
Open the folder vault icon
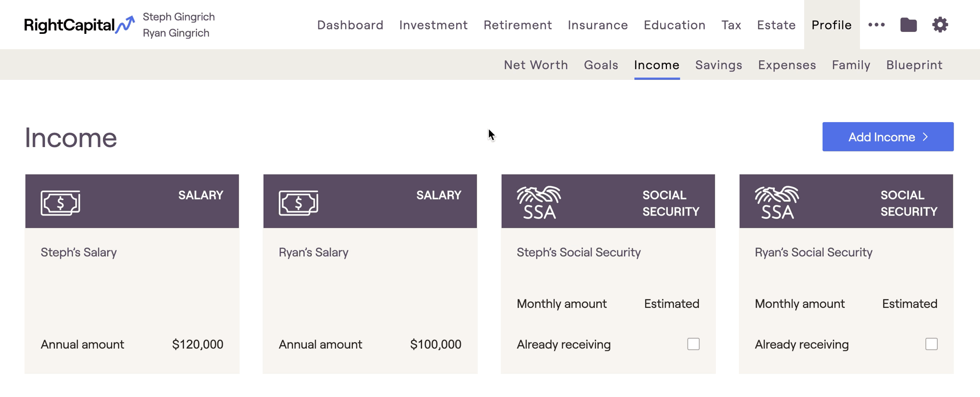click(908, 25)
